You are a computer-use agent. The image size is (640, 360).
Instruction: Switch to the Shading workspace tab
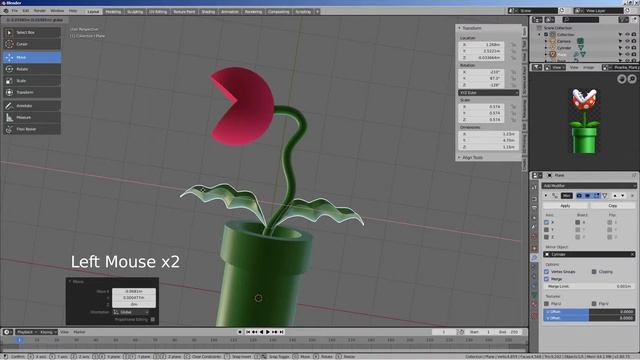208,12
